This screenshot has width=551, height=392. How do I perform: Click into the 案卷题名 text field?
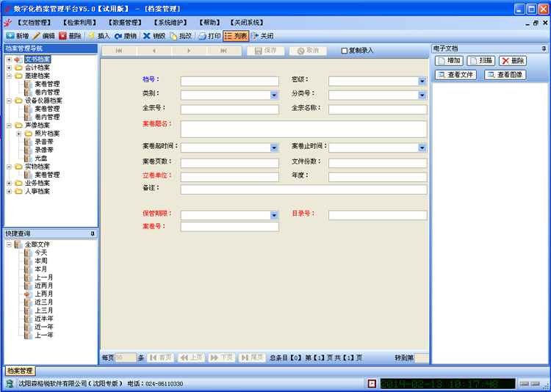tap(303, 129)
